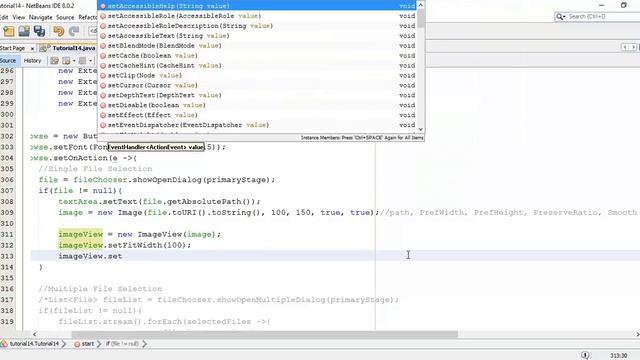Screen dimensions: 640x360
Task: Click the Open Project toolbar icon
Action: (x=24, y=31)
